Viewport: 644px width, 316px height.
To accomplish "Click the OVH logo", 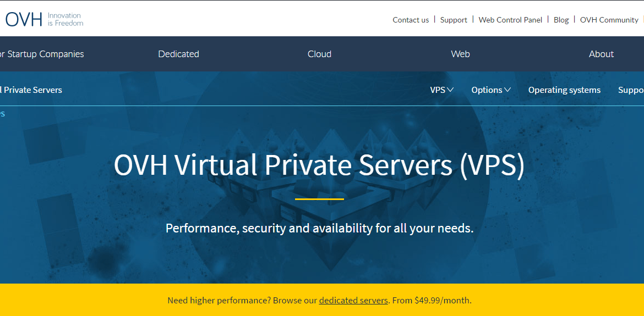I will (x=24, y=19).
